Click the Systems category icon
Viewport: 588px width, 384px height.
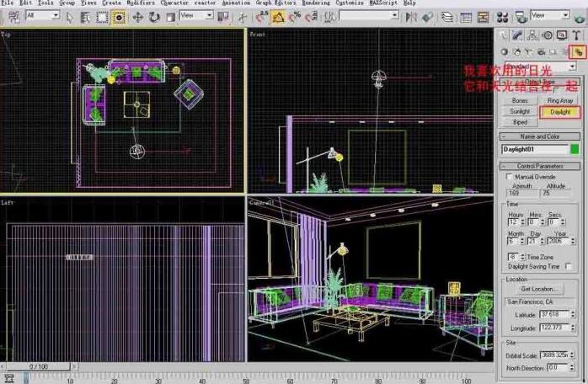tap(580, 51)
